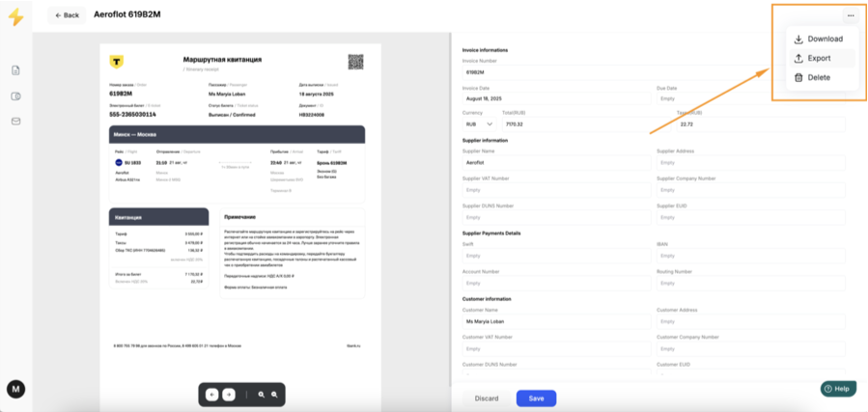868x412 pixels.
Task: Click the Supplier EUID field
Action: (x=750, y=217)
